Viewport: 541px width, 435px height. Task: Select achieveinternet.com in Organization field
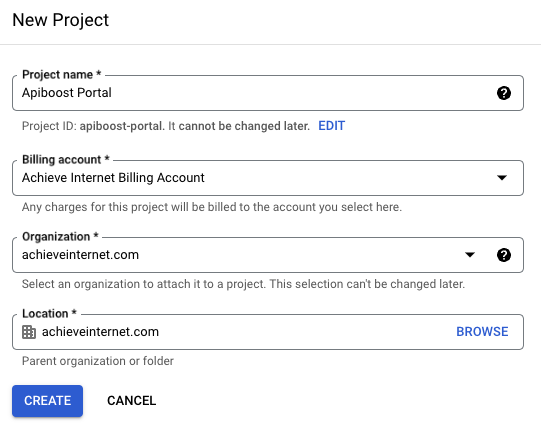pos(80,255)
